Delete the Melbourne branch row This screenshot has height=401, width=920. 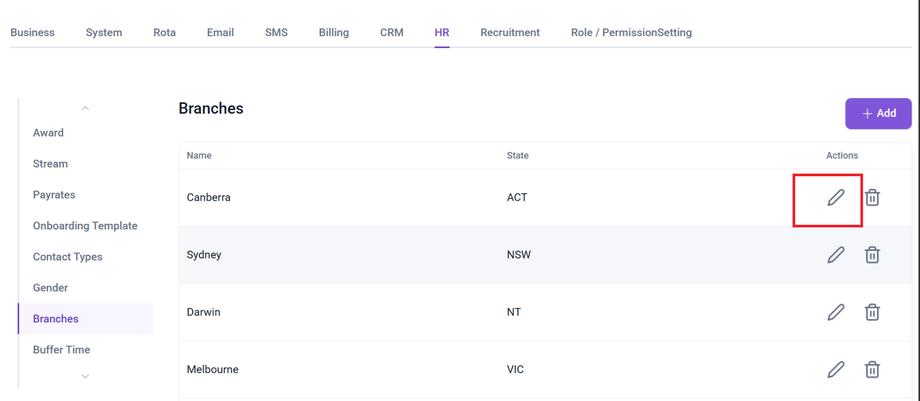pyautogui.click(x=872, y=370)
